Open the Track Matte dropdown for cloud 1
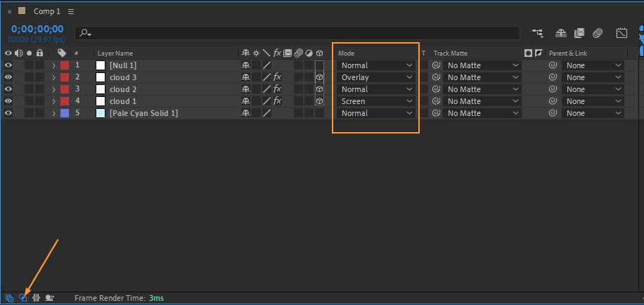 [482, 101]
